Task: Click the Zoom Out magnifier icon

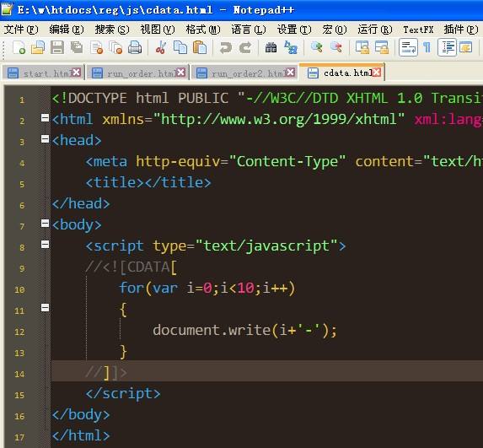Action: click(x=335, y=47)
